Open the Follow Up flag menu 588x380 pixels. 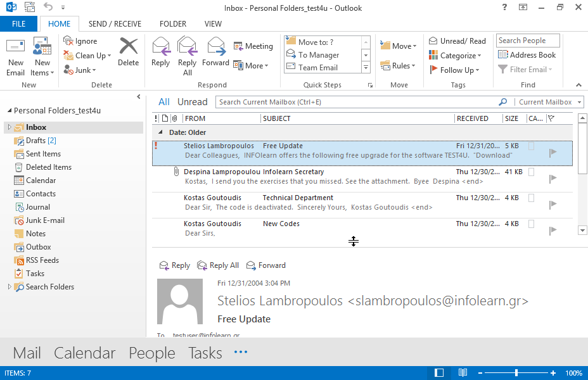454,70
